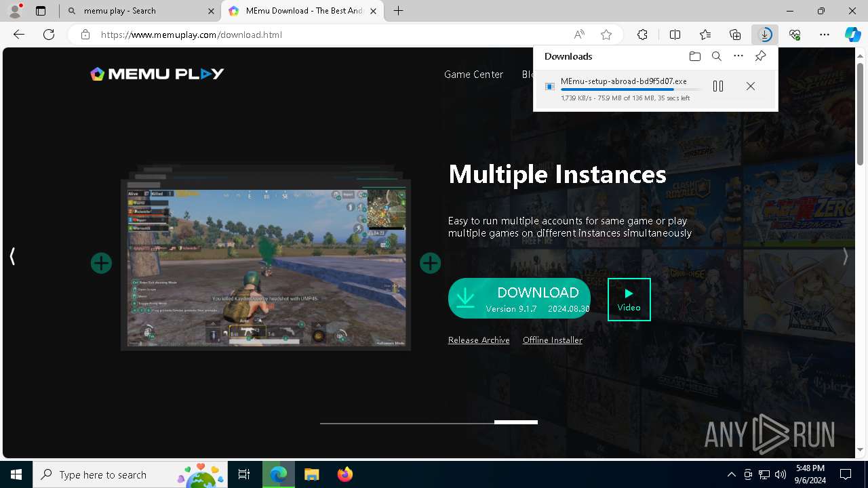Open File Explorer from taskbar
This screenshot has height=488, width=868.
point(311,474)
